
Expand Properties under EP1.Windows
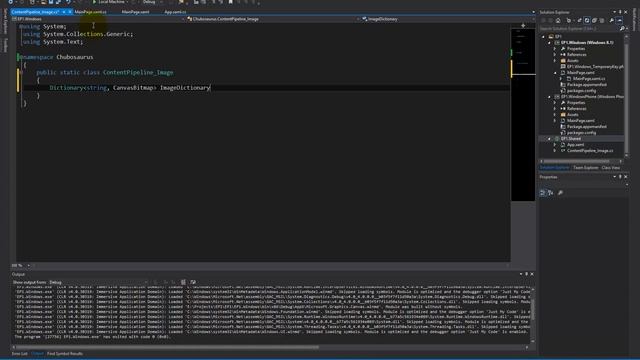pyautogui.click(x=555, y=49)
